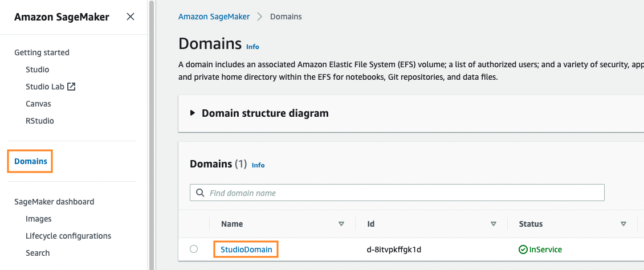
Task: Sort by the Id column header
Action: coord(371,224)
